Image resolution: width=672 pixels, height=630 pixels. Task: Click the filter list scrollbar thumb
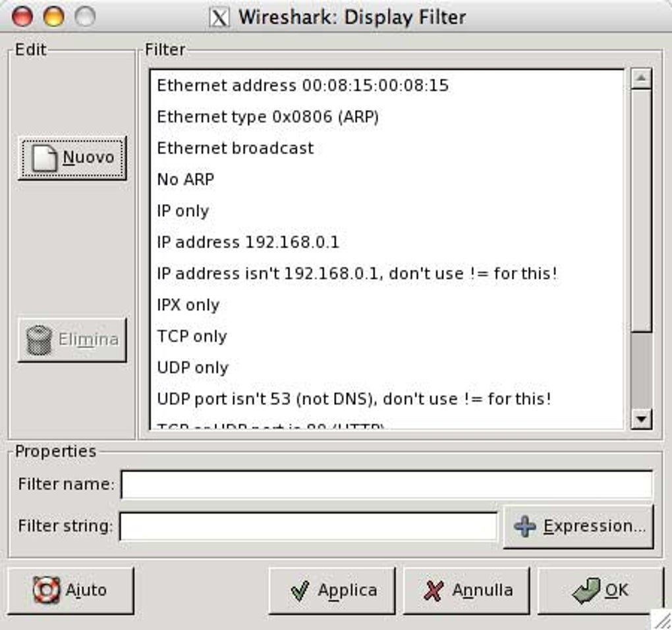(x=641, y=210)
